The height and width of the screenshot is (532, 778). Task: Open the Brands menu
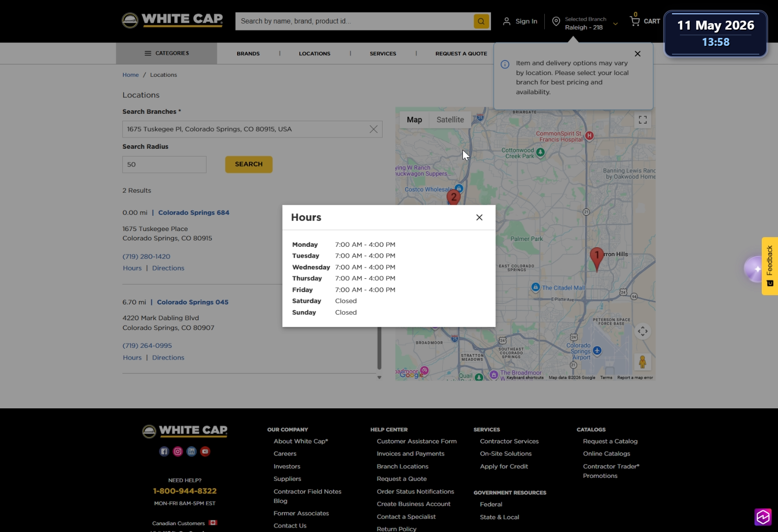tap(248, 54)
